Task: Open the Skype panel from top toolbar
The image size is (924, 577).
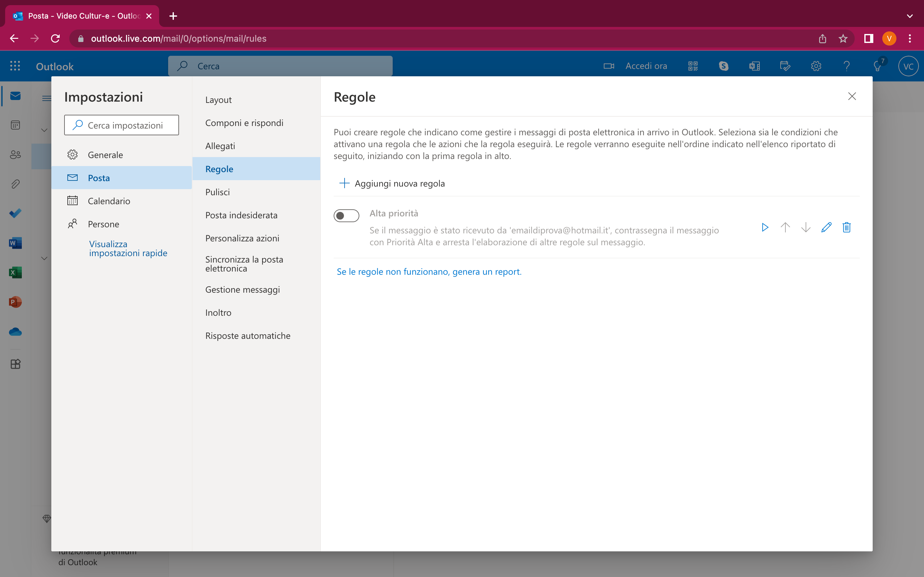Action: (x=723, y=66)
